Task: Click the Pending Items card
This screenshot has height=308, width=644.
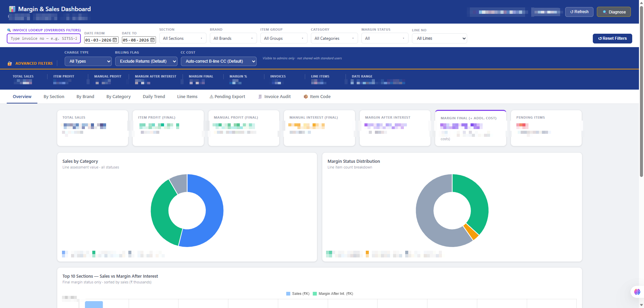Action: coord(546,128)
